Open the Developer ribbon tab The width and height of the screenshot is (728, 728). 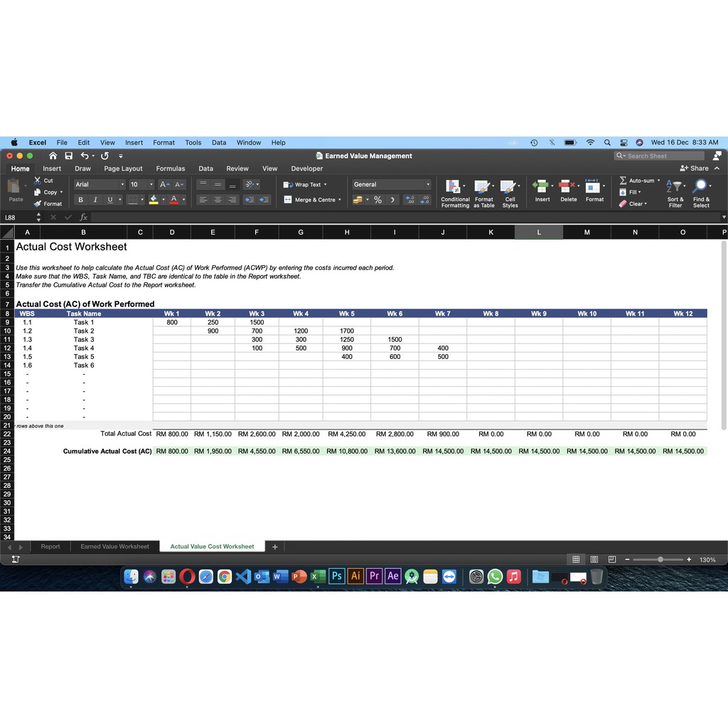point(307,168)
